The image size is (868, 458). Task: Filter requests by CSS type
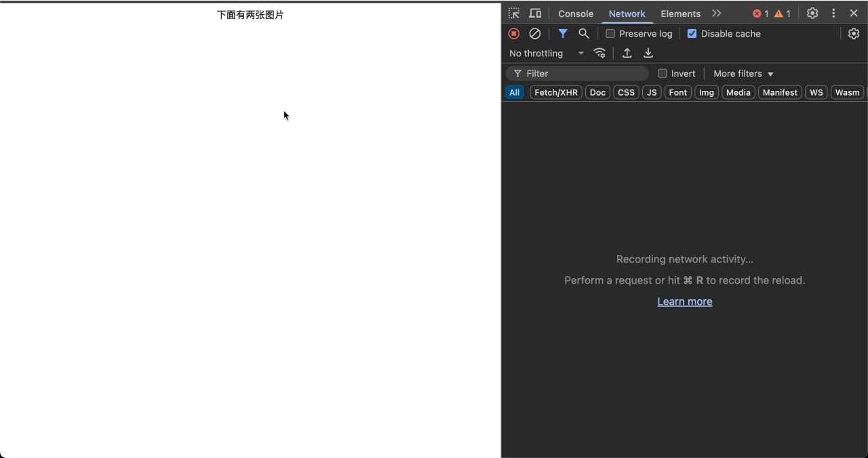point(626,92)
